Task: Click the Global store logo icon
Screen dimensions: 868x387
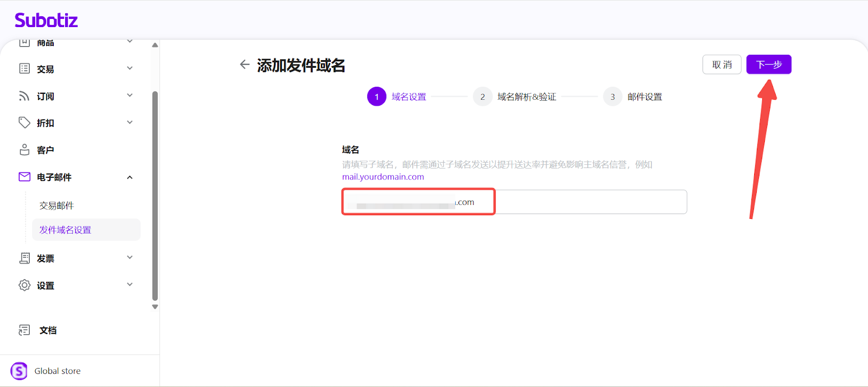Action: [x=19, y=371]
